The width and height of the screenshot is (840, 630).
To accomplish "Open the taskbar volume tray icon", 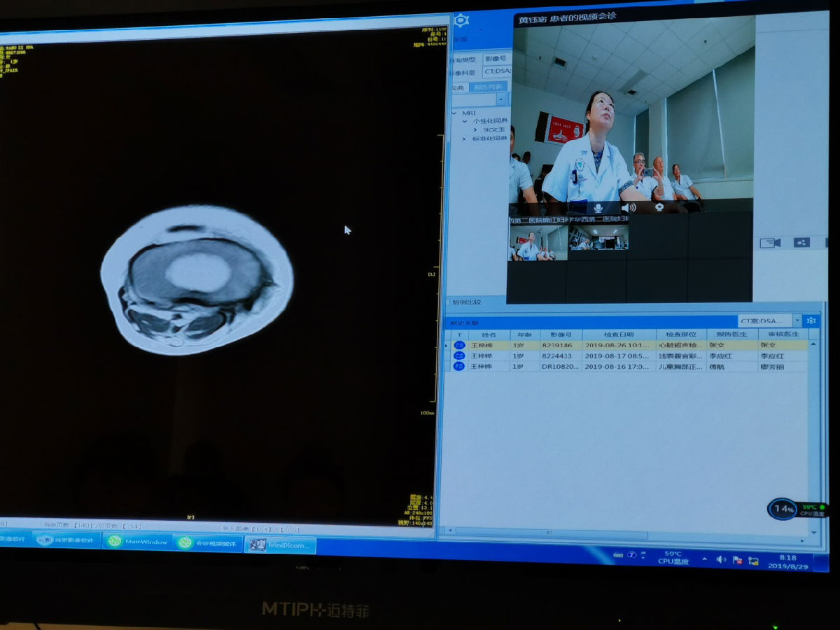I will pyautogui.click(x=721, y=559).
